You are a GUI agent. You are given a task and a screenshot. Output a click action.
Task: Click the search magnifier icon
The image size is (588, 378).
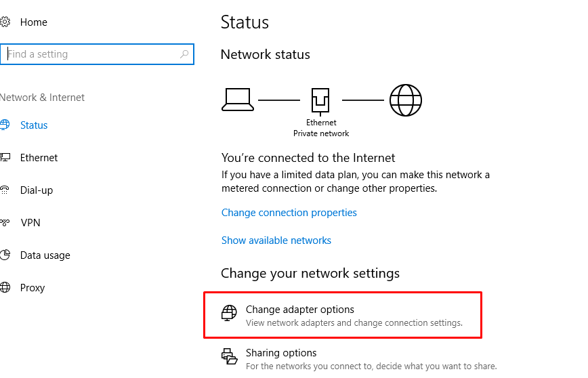[184, 54]
